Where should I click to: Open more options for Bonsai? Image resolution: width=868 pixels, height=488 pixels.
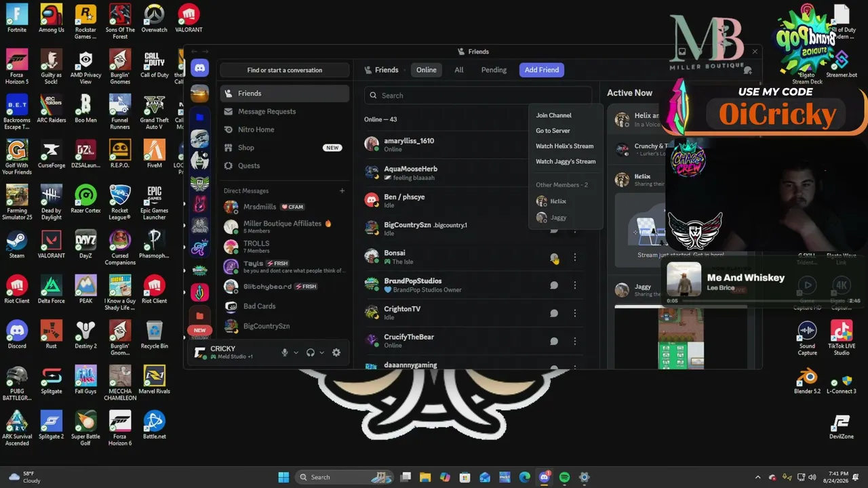[575, 258]
